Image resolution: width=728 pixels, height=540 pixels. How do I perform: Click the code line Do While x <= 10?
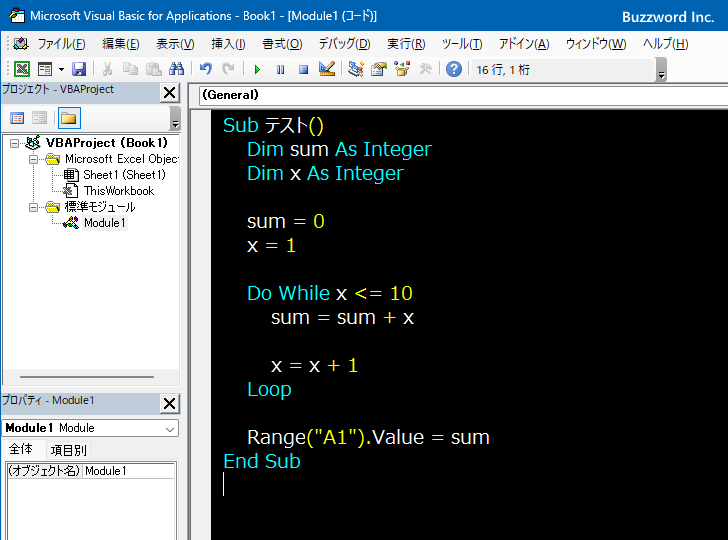330,293
